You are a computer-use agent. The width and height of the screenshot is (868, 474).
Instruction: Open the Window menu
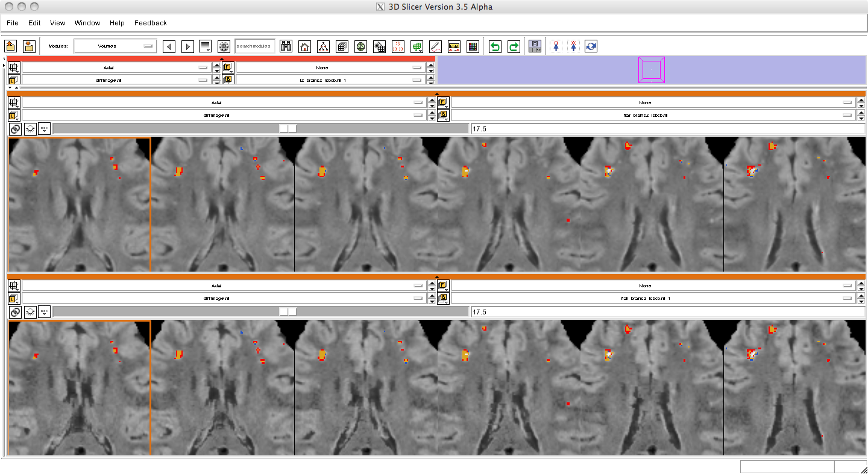[87, 23]
